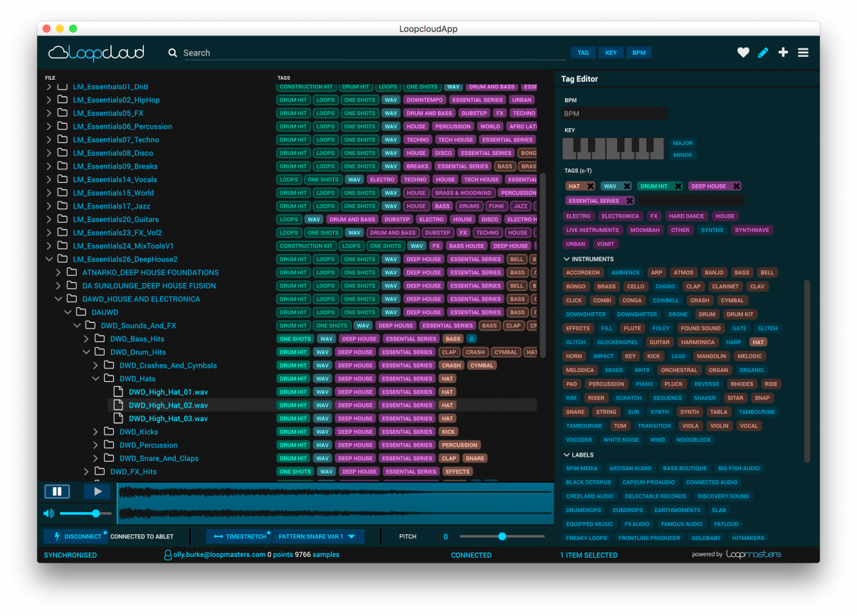Add the SPIN MEDIA label tag
Image resolution: width=857 pixels, height=616 pixels.
582,468
